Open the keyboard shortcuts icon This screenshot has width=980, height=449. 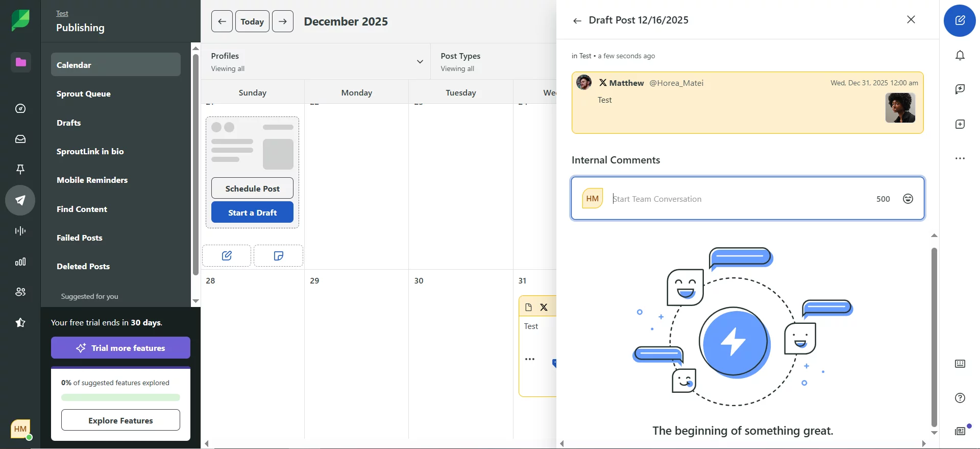tap(960, 364)
